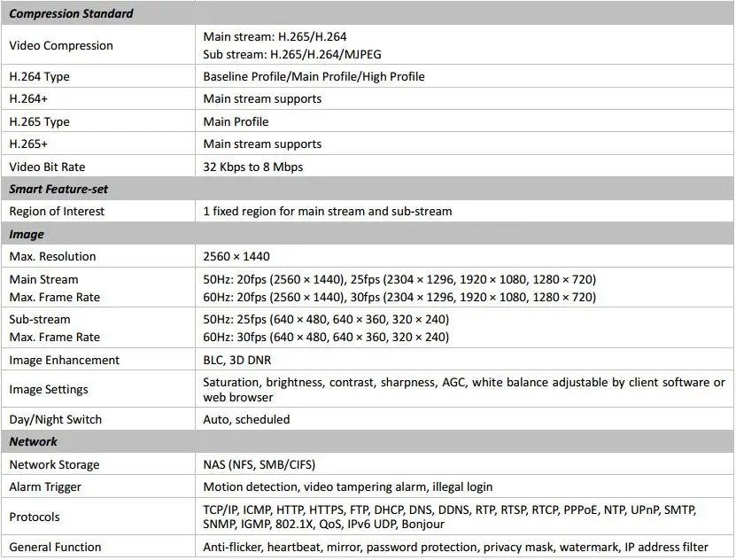Select the H.265 Type row label
736x560 pixels.
point(39,121)
